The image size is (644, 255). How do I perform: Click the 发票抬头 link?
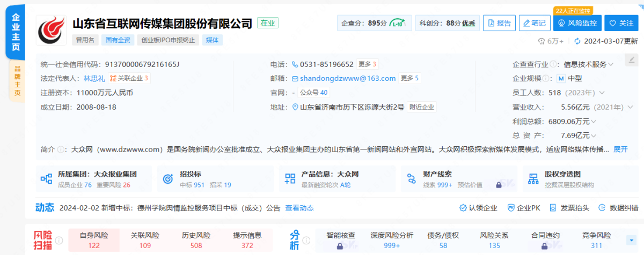click(570, 208)
